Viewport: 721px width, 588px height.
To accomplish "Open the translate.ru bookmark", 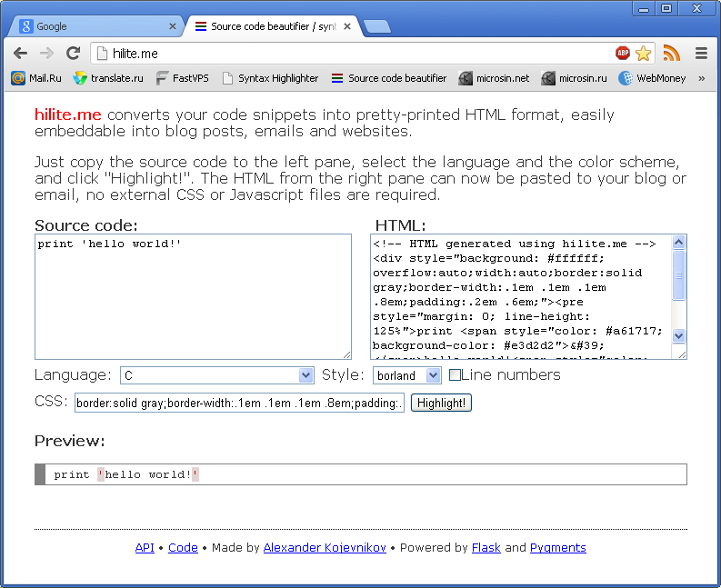I will click(x=108, y=78).
